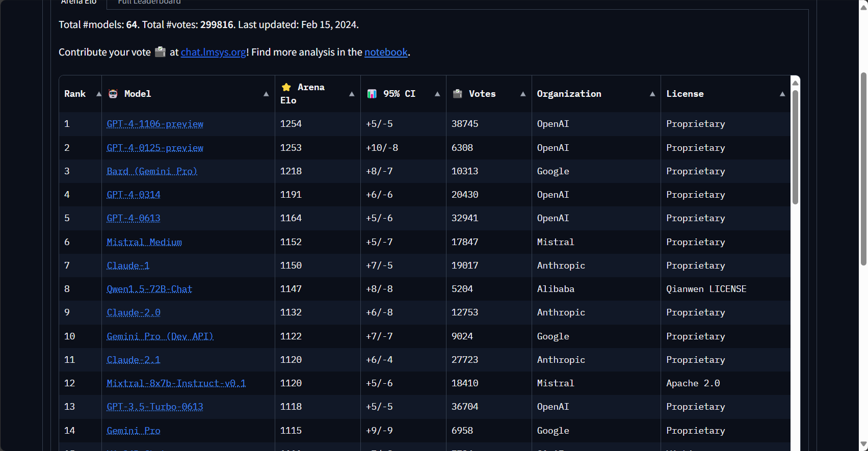Sort by Organization column arrow
Image resolution: width=868 pixels, height=451 pixels.
coord(652,94)
